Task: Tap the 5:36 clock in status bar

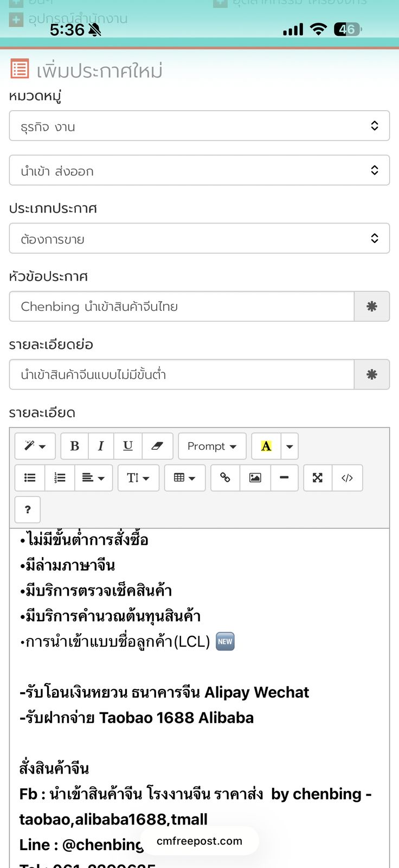Action: pos(67,30)
